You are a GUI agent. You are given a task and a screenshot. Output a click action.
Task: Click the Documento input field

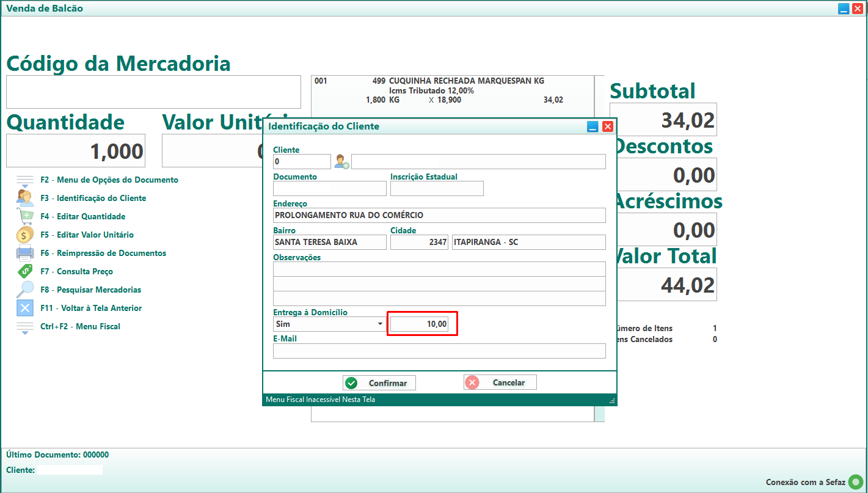pyautogui.click(x=329, y=189)
